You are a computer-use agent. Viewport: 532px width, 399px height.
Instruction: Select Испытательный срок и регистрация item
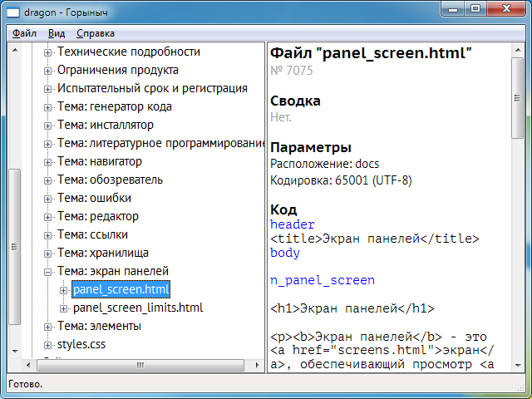tap(152, 88)
